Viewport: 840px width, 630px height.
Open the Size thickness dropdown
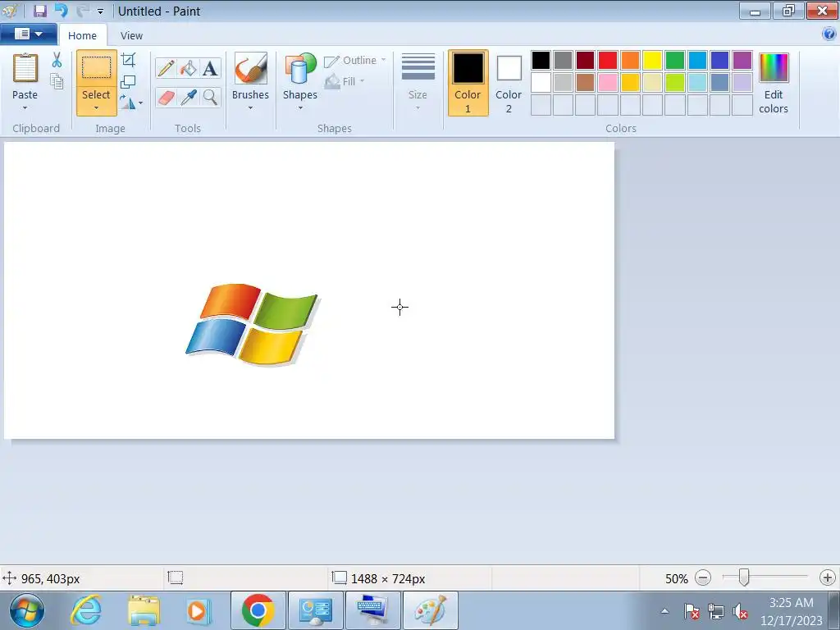click(x=418, y=83)
